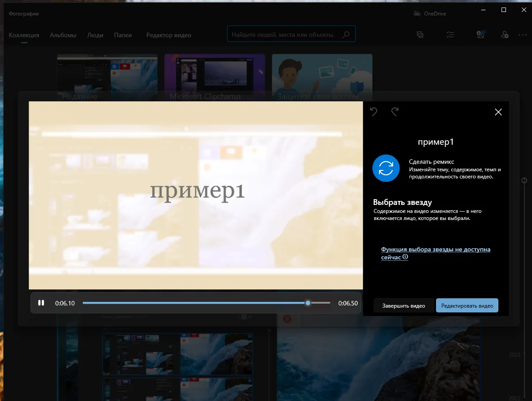Start a slideshow in Photos toolbar

(x=420, y=34)
